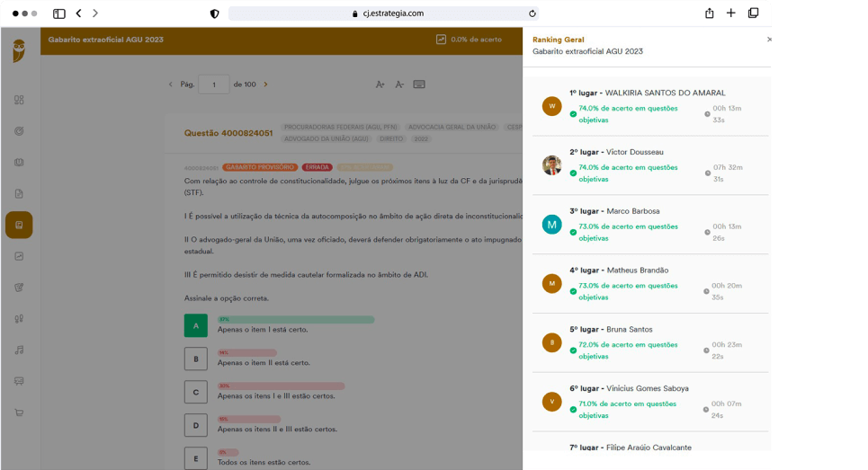Close the Ranking Geral panel
The height and width of the screenshot is (470, 868).
(768, 40)
